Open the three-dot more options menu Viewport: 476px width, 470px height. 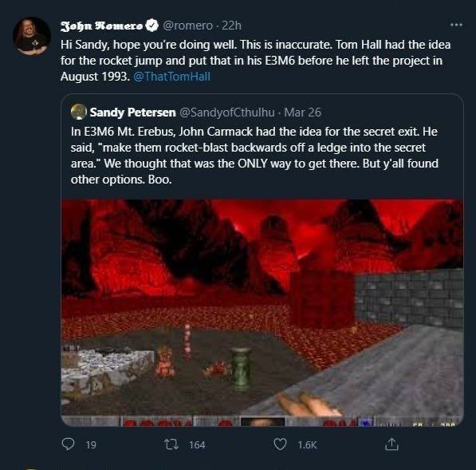point(456,25)
